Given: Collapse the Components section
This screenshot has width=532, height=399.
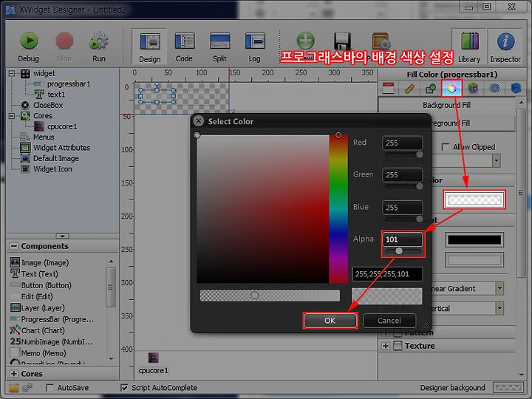Looking at the screenshot, I should (14, 246).
